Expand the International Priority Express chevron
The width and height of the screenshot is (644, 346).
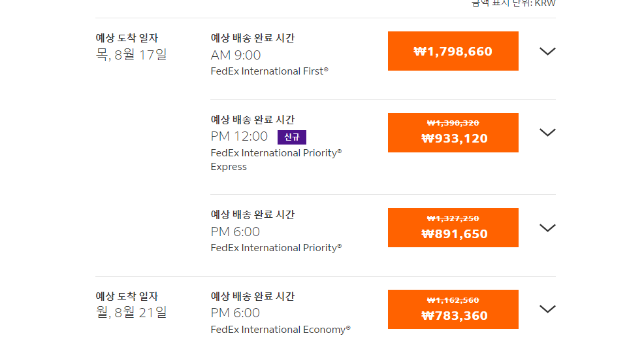pyautogui.click(x=547, y=132)
